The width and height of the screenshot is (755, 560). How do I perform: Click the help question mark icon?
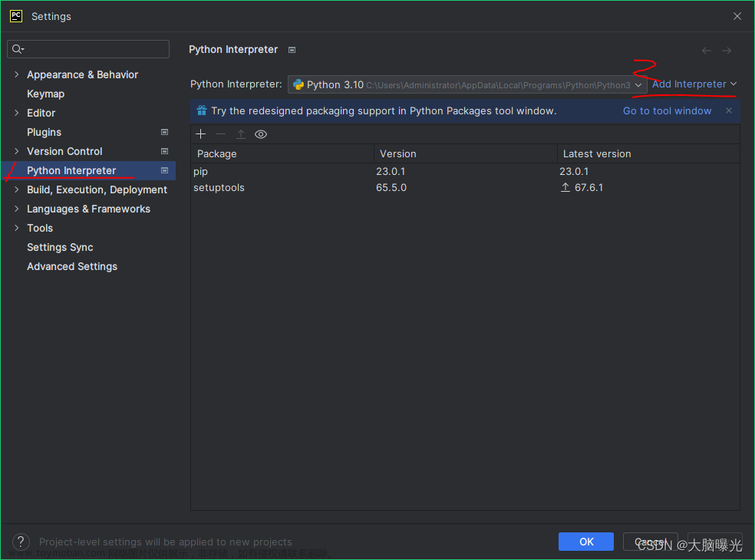pyautogui.click(x=21, y=542)
